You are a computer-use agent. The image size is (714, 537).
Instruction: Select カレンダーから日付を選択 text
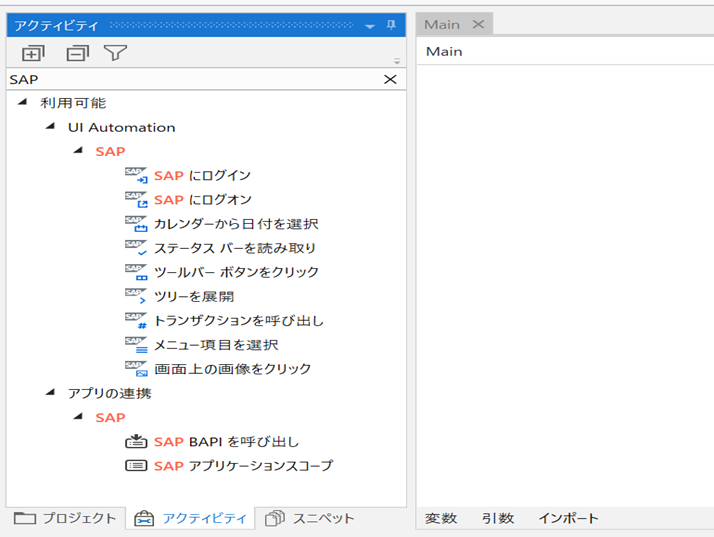(x=236, y=224)
